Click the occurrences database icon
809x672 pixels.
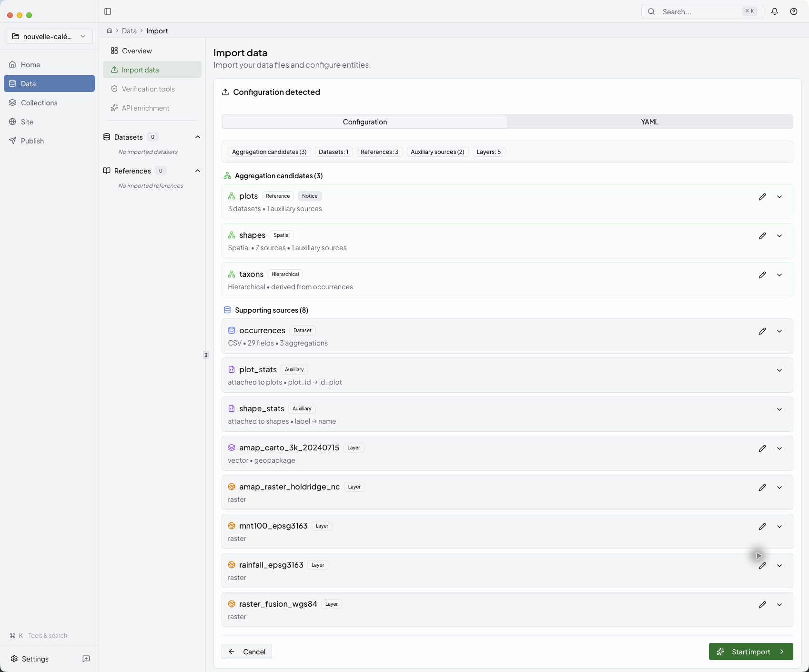232,330
